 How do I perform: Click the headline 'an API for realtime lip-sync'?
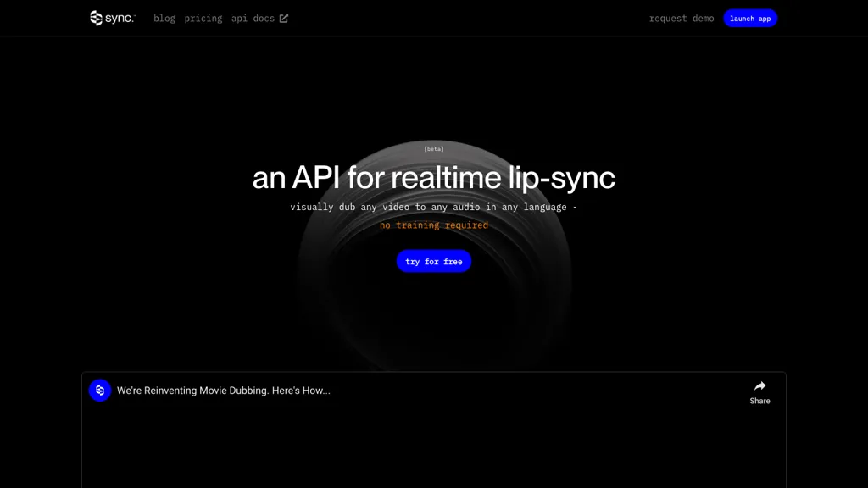click(434, 178)
